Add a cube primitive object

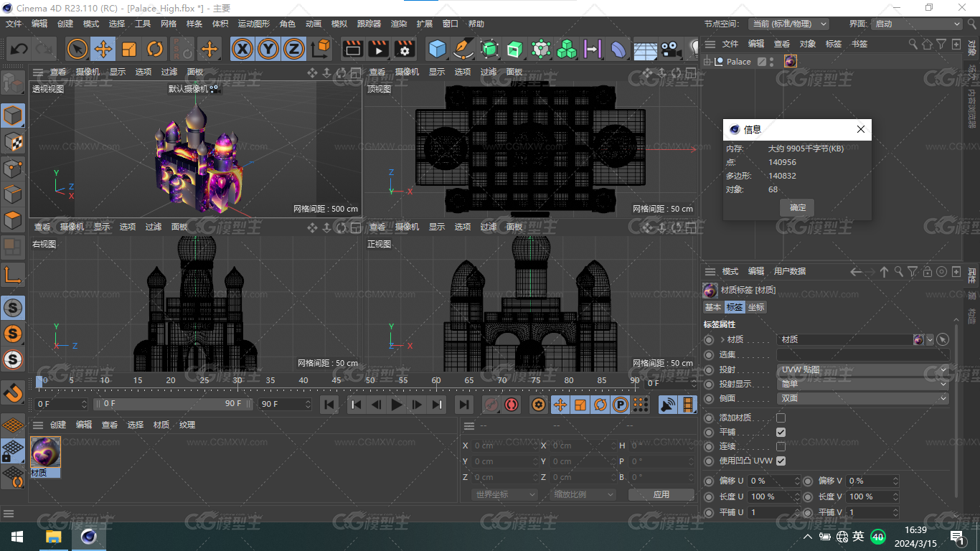click(x=437, y=49)
